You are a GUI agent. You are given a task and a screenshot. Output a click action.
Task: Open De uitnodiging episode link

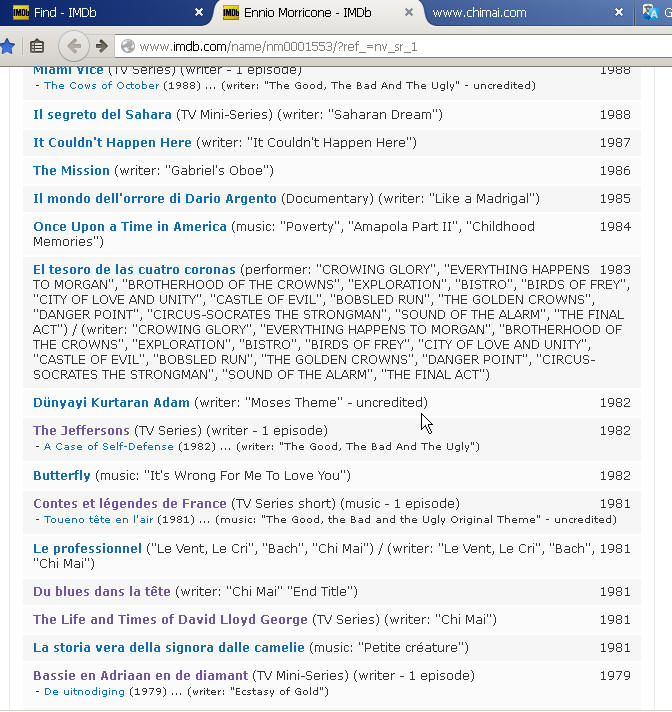coord(84,692)
